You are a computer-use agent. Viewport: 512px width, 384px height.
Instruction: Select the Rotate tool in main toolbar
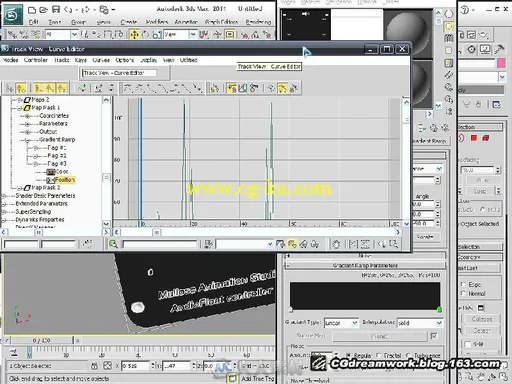[x=145, y=34]
